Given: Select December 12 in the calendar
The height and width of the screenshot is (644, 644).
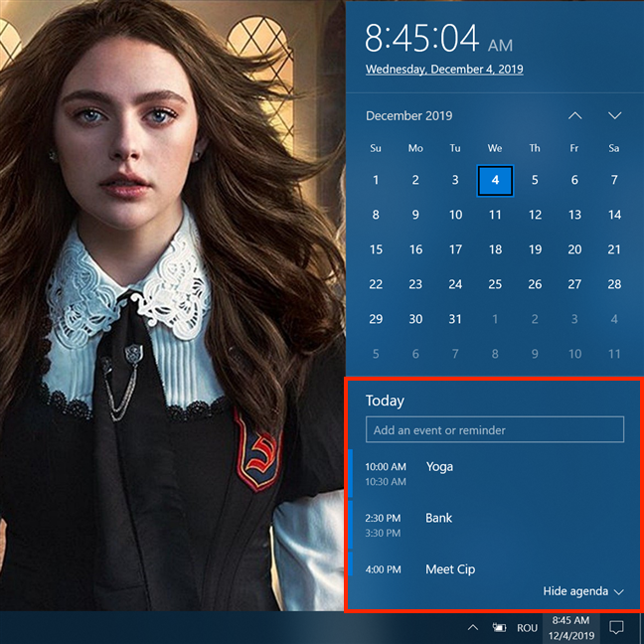Looking at the screenshot, I should [535, 215].
